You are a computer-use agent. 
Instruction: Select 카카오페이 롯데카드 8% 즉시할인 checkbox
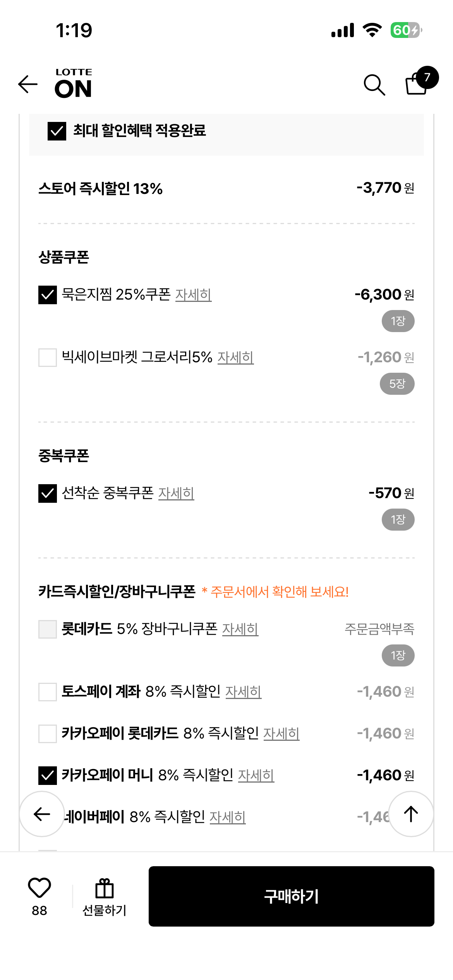pyautogui.click(x=48, y=733)
